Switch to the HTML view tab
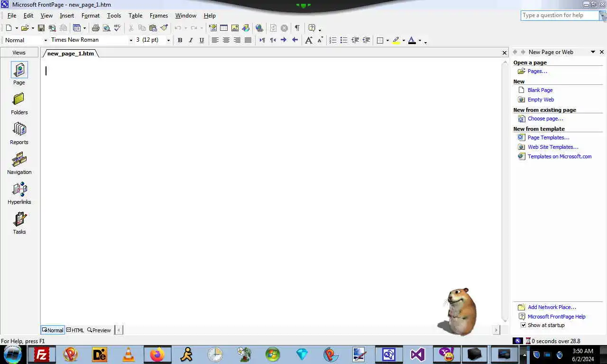Viewport: 607px width, 364px height. 75,330
